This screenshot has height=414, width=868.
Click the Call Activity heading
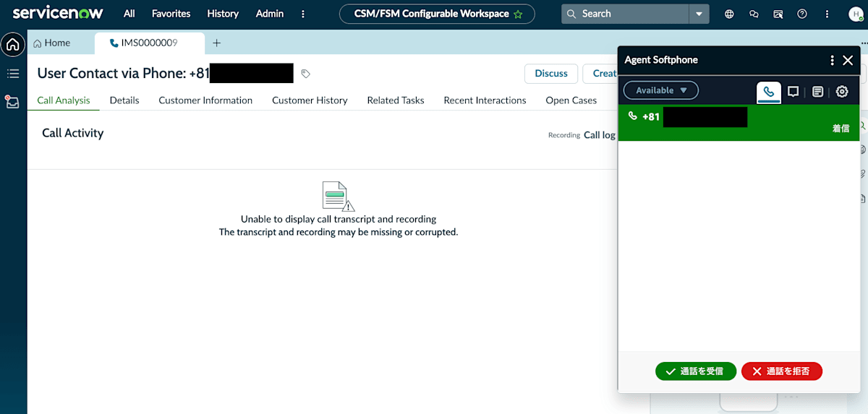pyautogui.click(x=72, y=133)
